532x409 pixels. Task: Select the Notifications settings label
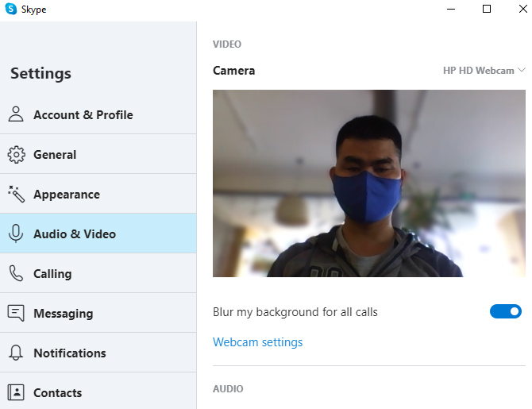click(x=69, y=353)
